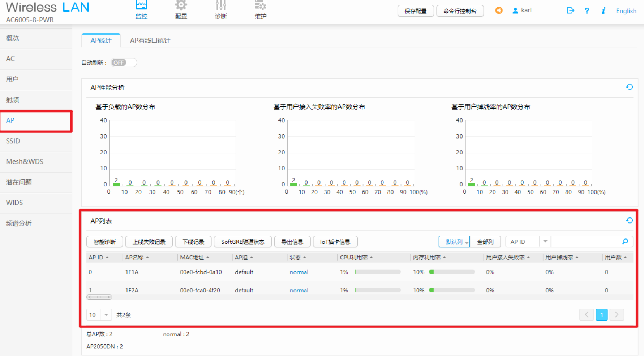Click normal status link for AP 1F2A
Screen dimensions: 644x356
pyautogui.click(x=299, y=290)
